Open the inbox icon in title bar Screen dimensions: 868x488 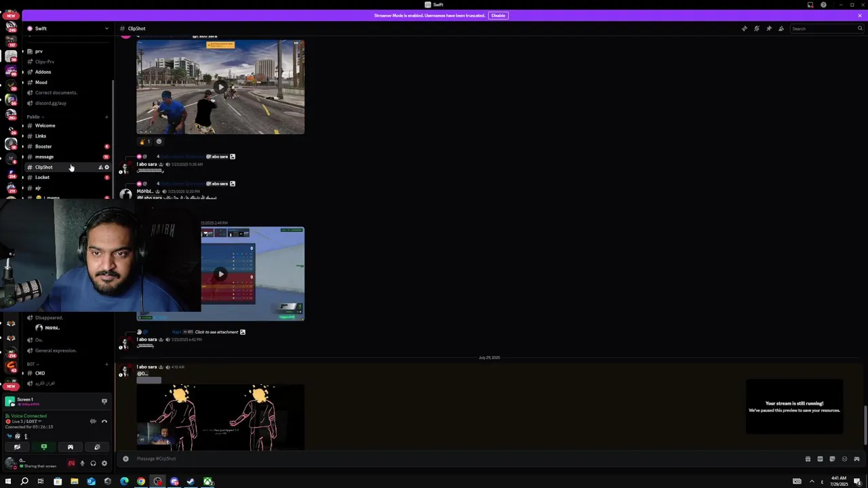click(x=810, y=5)
